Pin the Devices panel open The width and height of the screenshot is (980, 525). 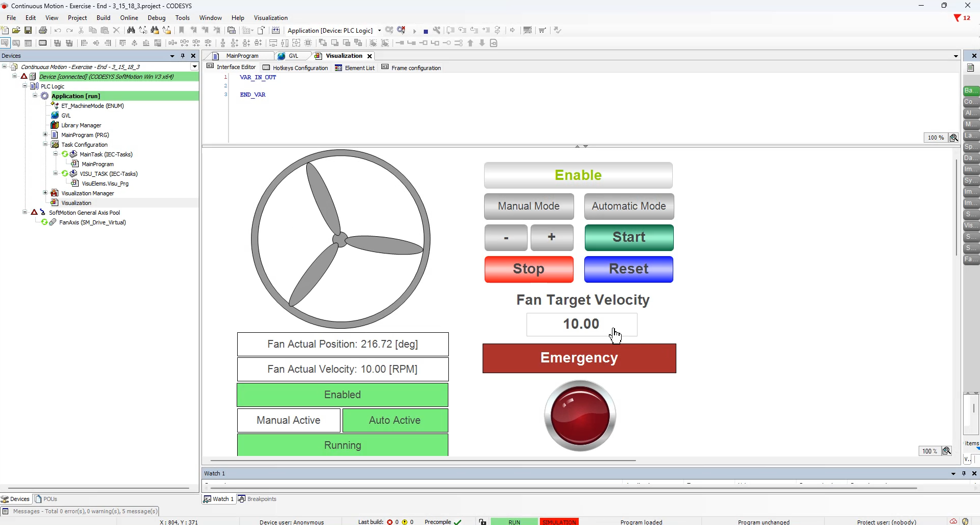coord(183,56)
